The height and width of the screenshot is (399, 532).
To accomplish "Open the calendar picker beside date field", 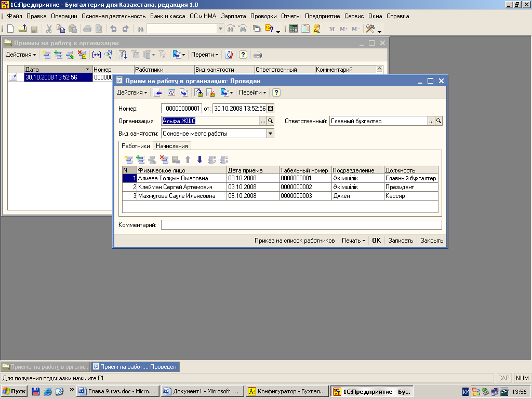I will [270, 109].
